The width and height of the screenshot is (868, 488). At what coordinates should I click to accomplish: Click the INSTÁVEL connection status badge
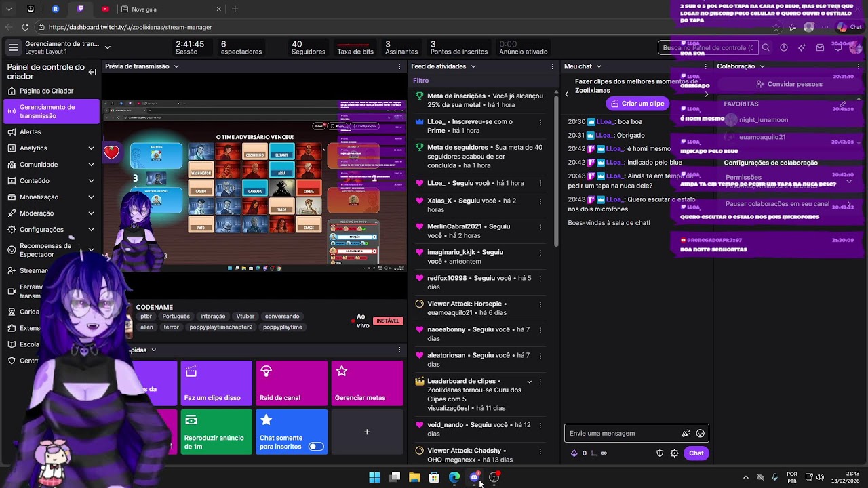click(388, 321)
